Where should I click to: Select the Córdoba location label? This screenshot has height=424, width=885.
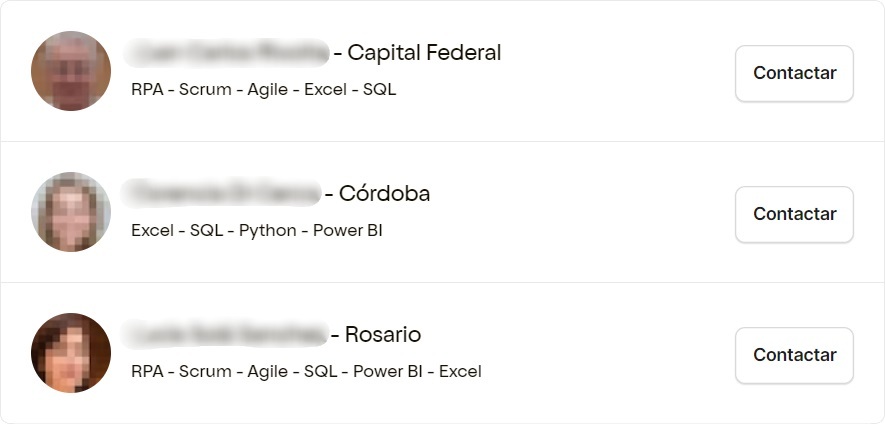384,193
